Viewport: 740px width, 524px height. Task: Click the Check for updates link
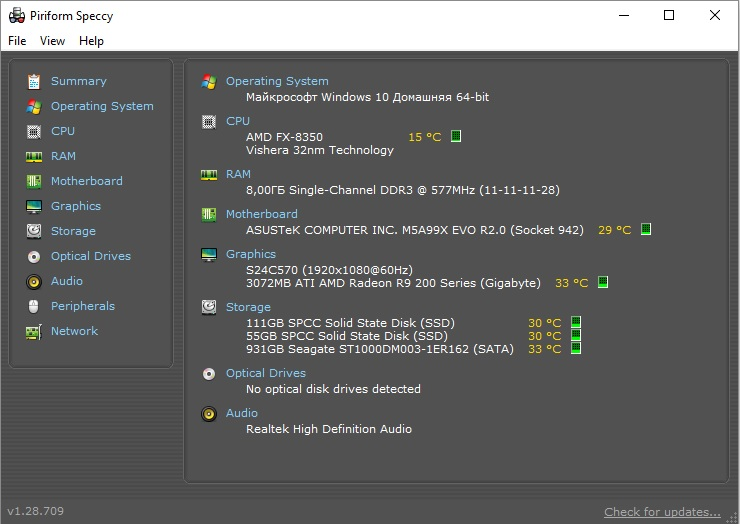point(662,512)
